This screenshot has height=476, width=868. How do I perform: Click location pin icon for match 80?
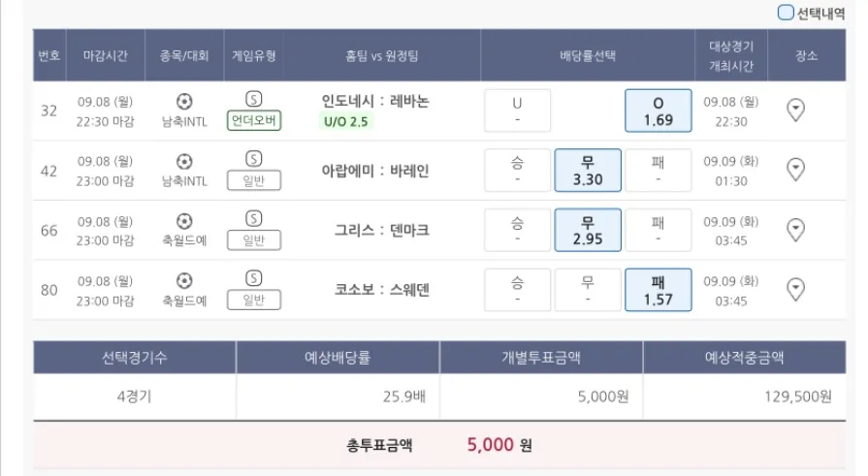[795, 289]
